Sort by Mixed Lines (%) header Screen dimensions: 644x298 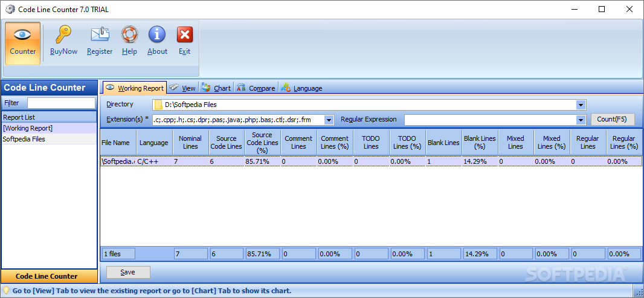coord(552,143)
